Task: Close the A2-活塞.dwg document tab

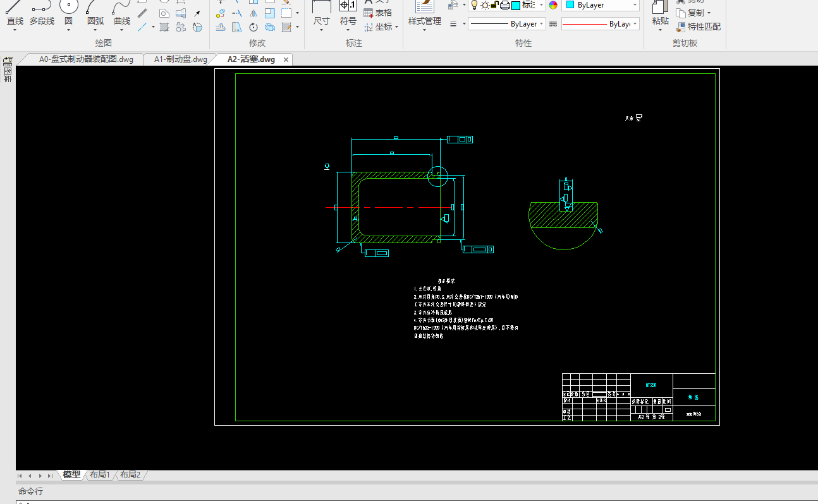Action: (286, 59)
